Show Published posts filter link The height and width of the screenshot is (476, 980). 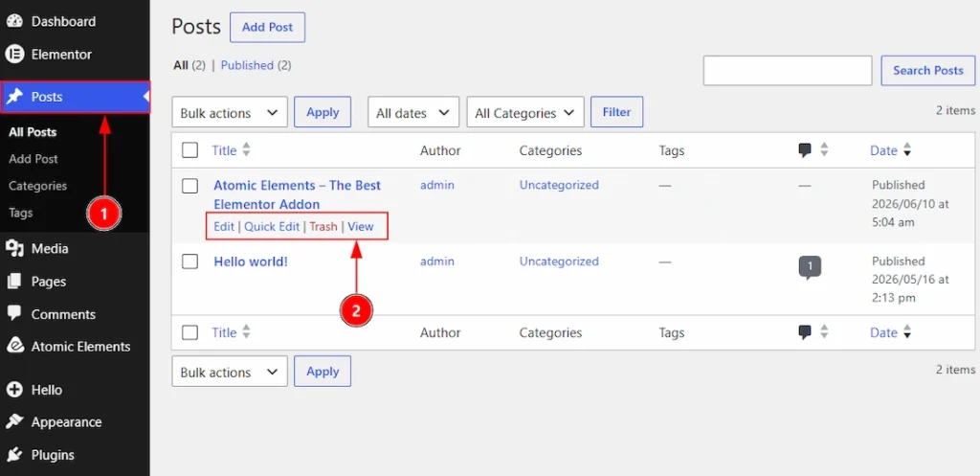point(247,65)
